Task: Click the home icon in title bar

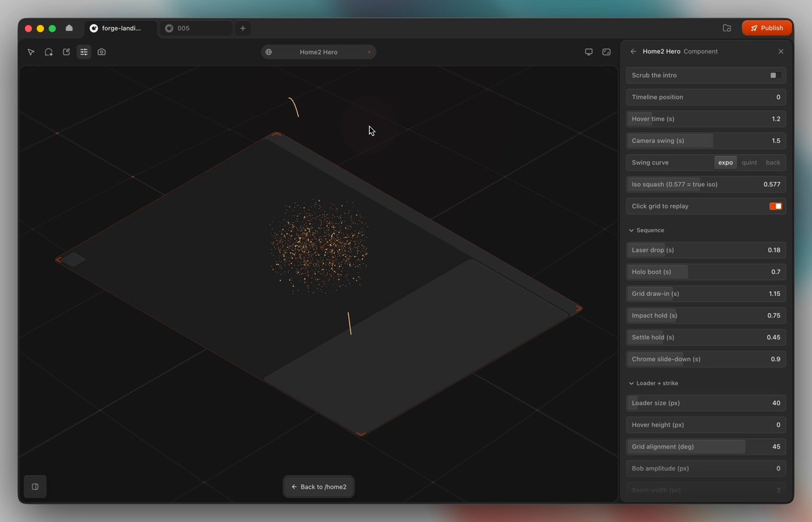Action: [69, 28]
